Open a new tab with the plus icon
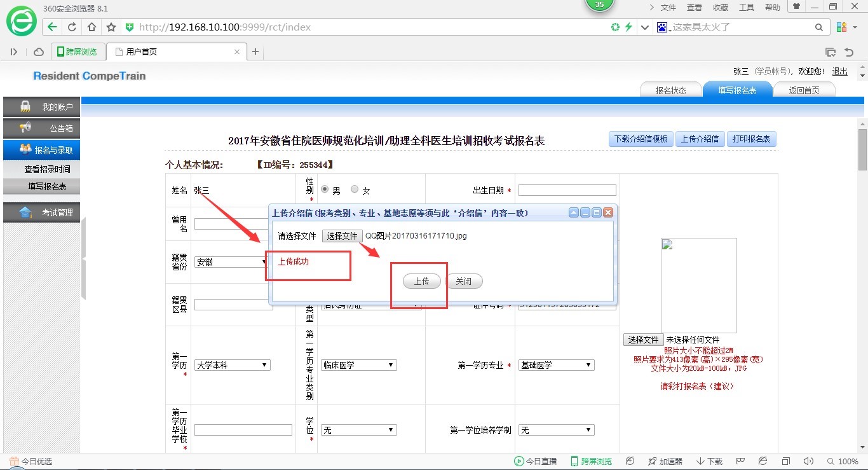 coord(255,52)
